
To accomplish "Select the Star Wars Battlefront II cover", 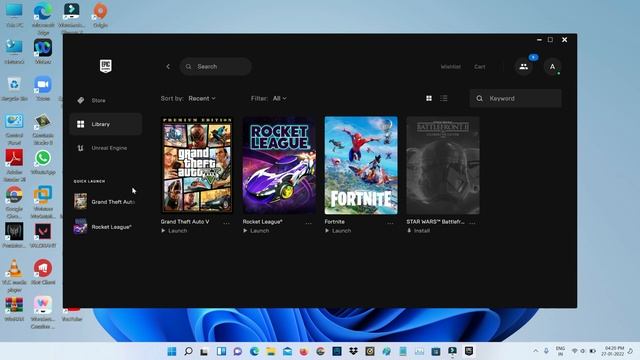I will [443, 165].
